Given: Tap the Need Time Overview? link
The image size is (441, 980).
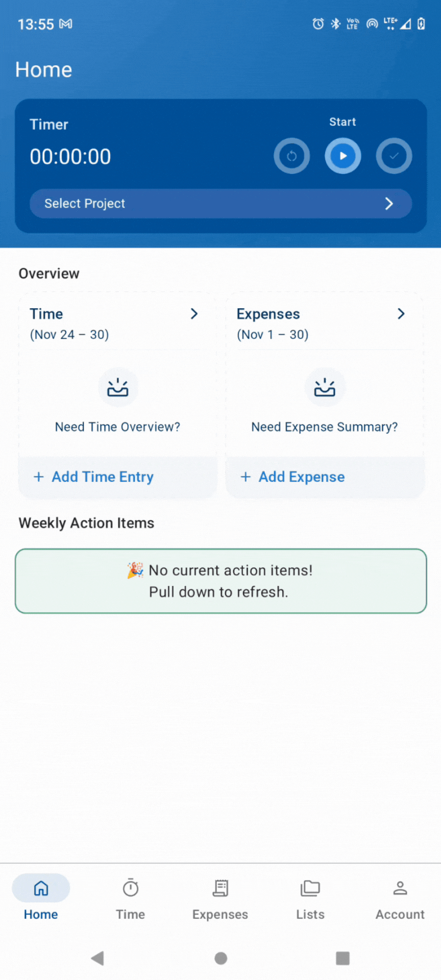Looking at the screenshot, I should point(118,427).
